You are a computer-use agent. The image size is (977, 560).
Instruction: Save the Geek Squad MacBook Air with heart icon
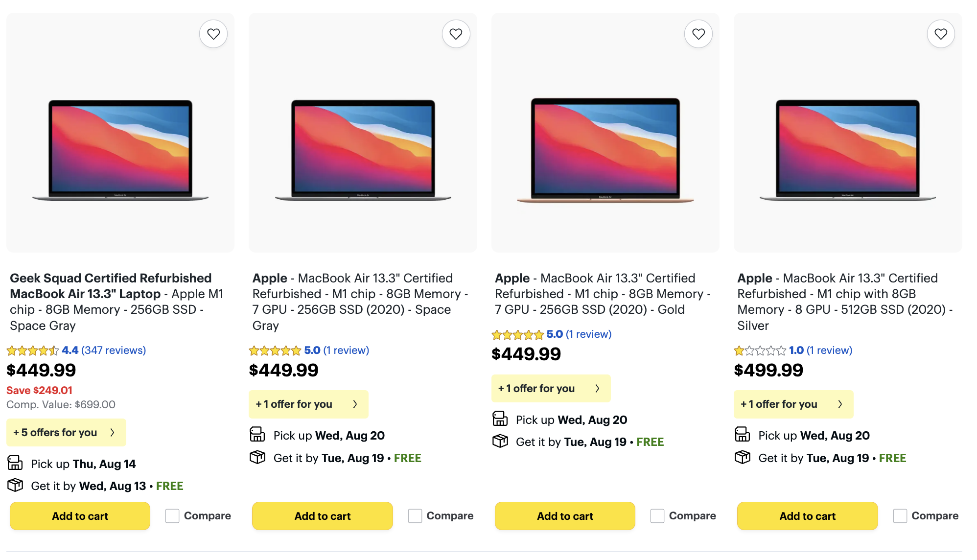coord(213,34)
